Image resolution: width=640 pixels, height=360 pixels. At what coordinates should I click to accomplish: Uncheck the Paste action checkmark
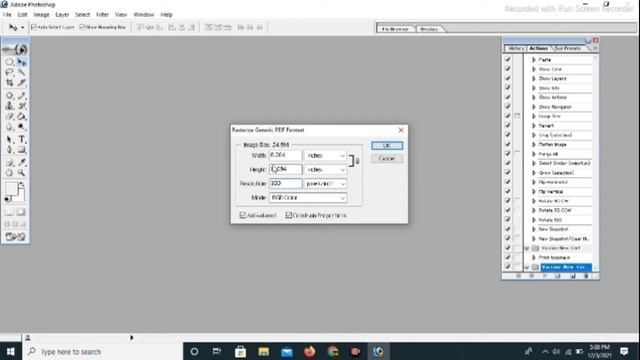point(508,60)
